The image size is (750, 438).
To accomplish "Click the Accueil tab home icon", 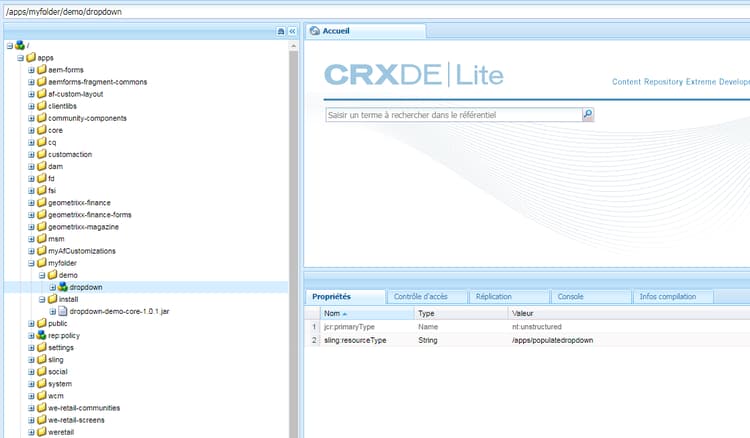I will (315, 31).
